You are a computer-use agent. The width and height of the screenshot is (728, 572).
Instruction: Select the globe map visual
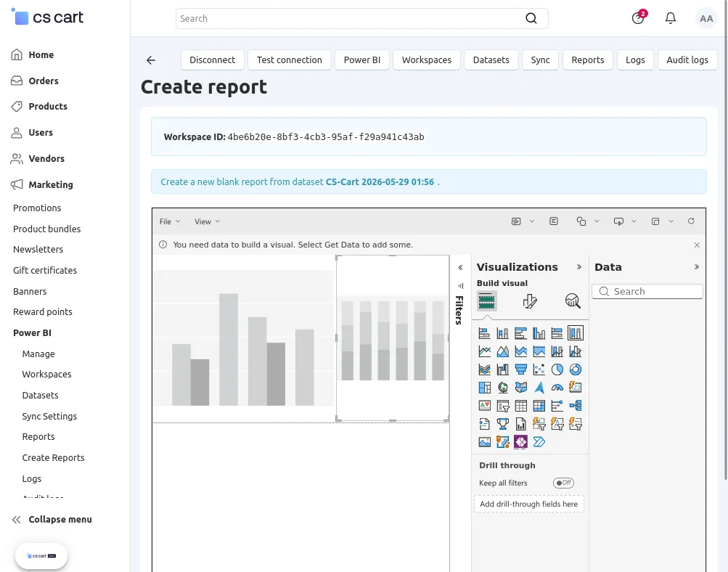(502, 387)
